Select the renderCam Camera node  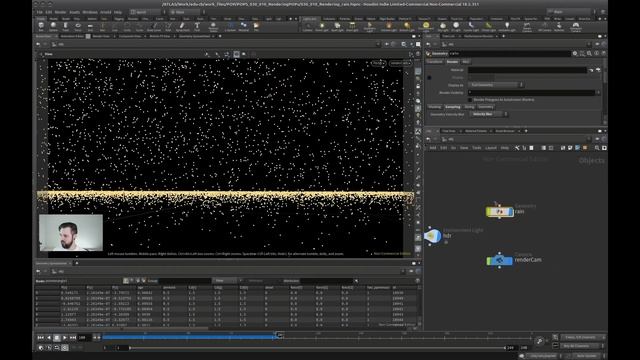500,260
